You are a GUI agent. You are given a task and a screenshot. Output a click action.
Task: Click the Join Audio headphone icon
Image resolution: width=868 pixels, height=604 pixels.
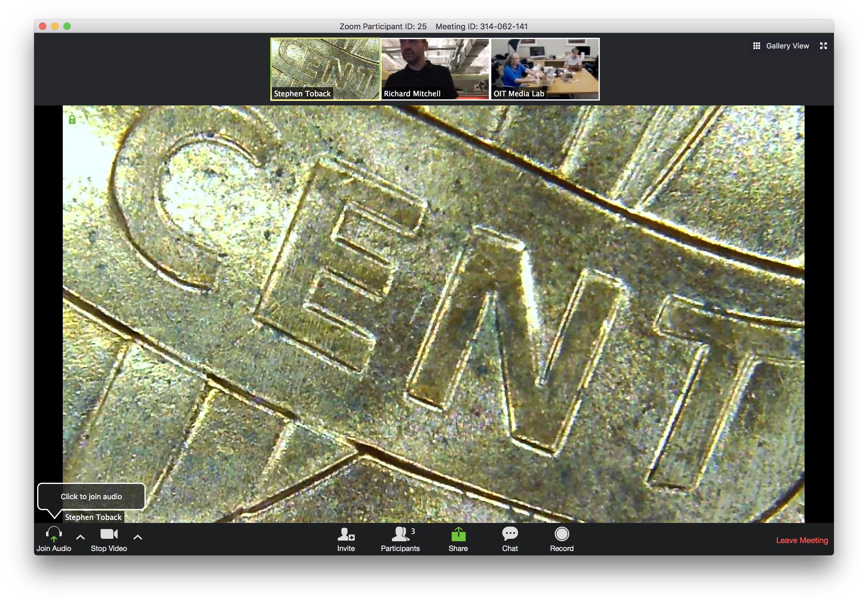pos(54,535)
